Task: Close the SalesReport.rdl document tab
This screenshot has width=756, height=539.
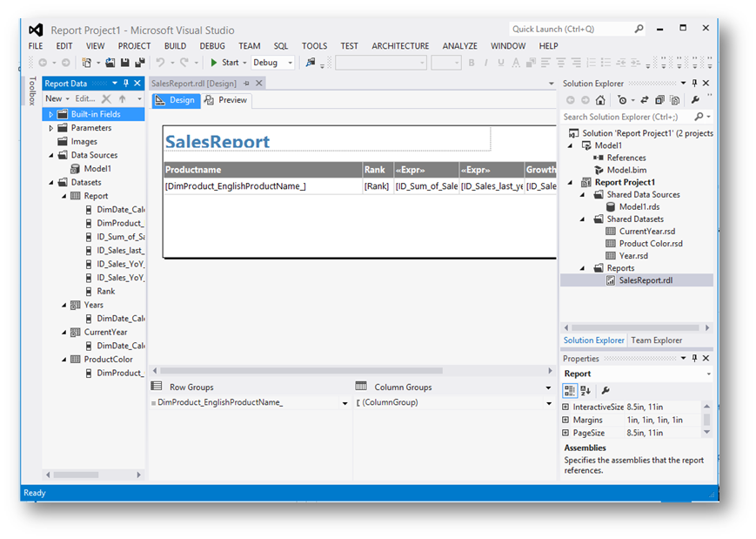Action: tap(259, 83)
